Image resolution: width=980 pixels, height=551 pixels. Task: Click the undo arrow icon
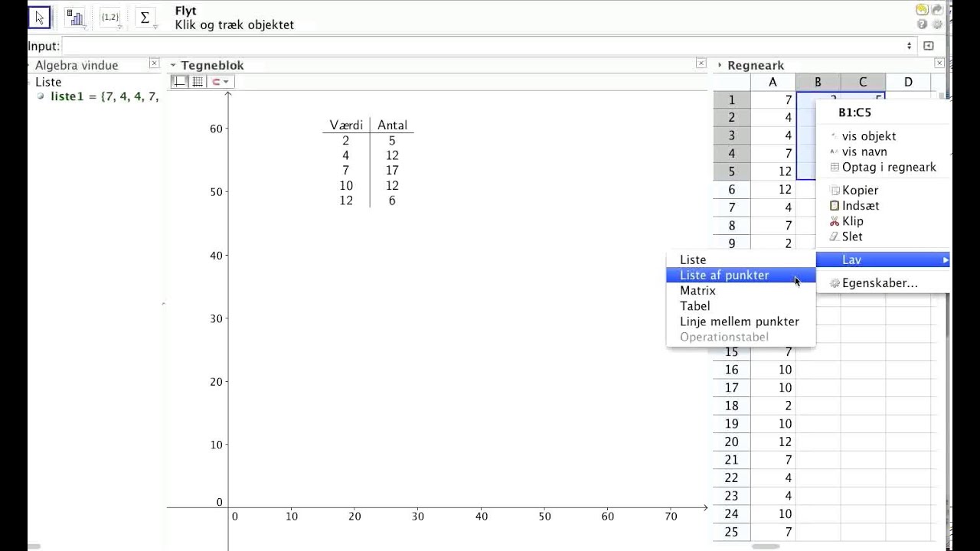click(x=922, y=9)
